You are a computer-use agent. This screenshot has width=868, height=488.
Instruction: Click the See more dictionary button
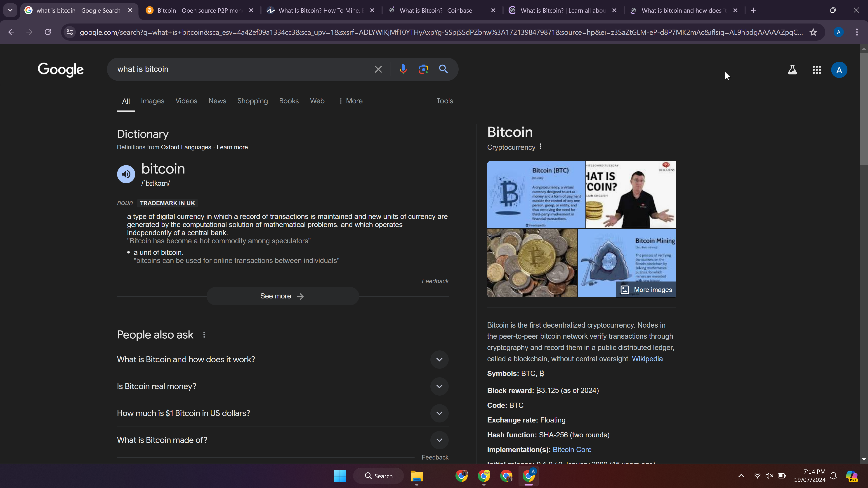tap(282, 296)
